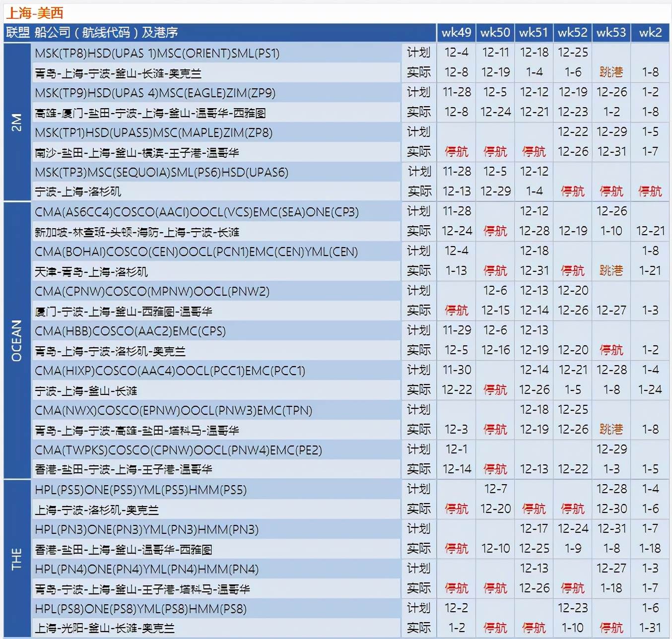Click route 上海-光阳-釜山-长滩-奥克兰
This screenshot has width=672, height=639.
point(105,628)
